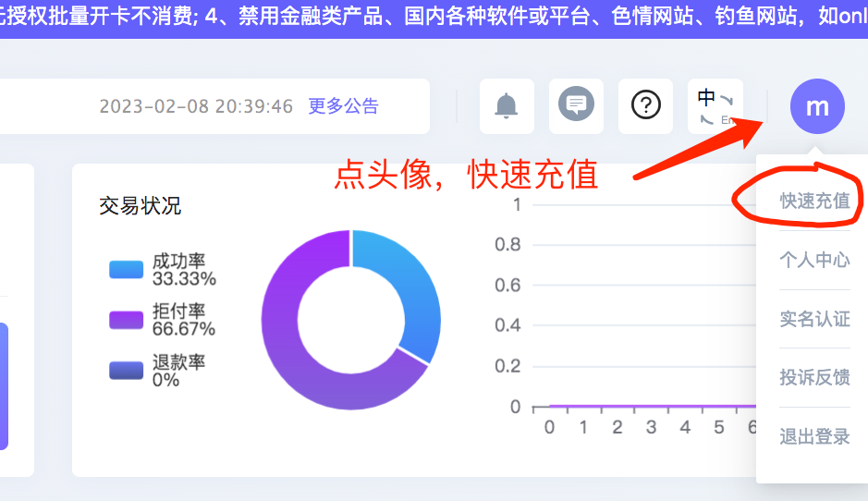Open the 更多公告 link
The image size is (868, 501).
[343, 105]
